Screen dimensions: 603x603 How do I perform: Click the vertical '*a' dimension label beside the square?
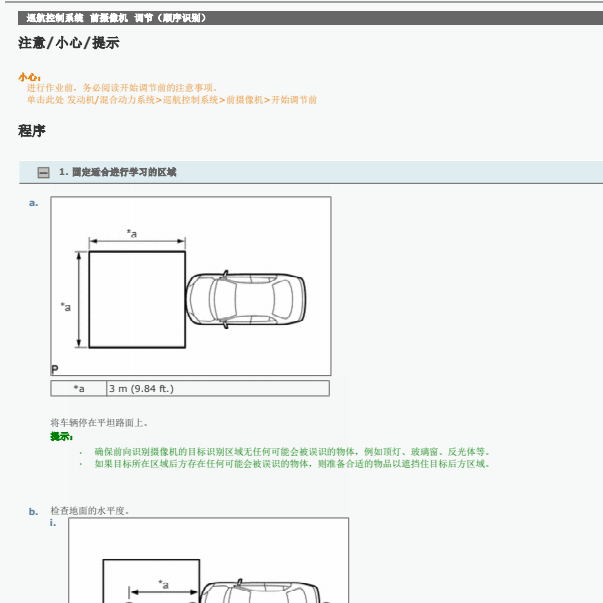click(65, 307)
